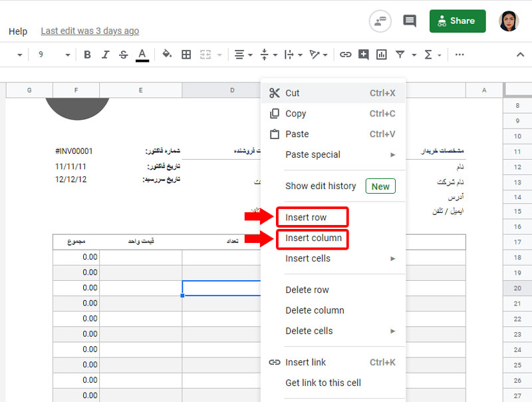
Task: Click the more toolbar options ellipsis
Action: click(460, 55)
